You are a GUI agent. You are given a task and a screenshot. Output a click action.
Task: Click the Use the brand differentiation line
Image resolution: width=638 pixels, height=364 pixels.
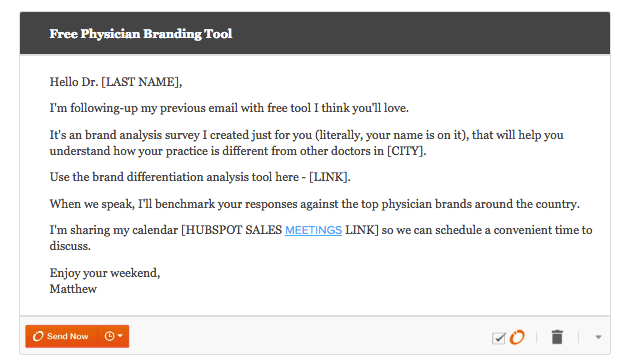click(200, 177)
